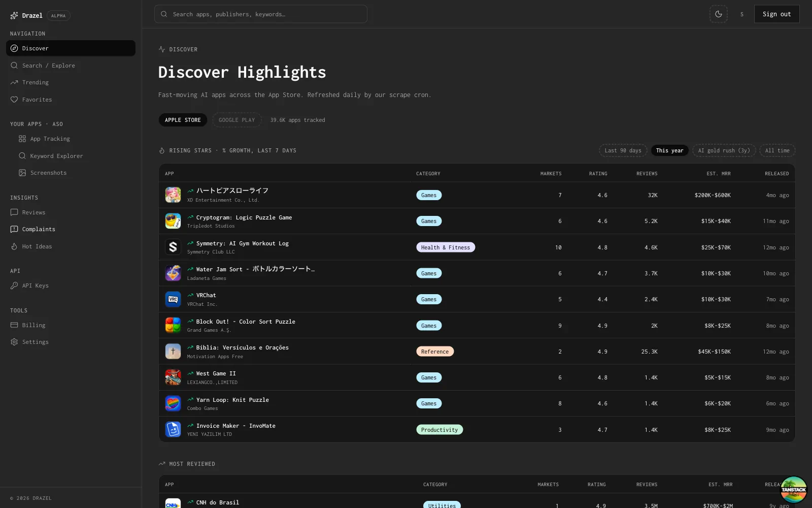
Task: Click the Hot Ideas flame icon
Action: tap(14, 246)
